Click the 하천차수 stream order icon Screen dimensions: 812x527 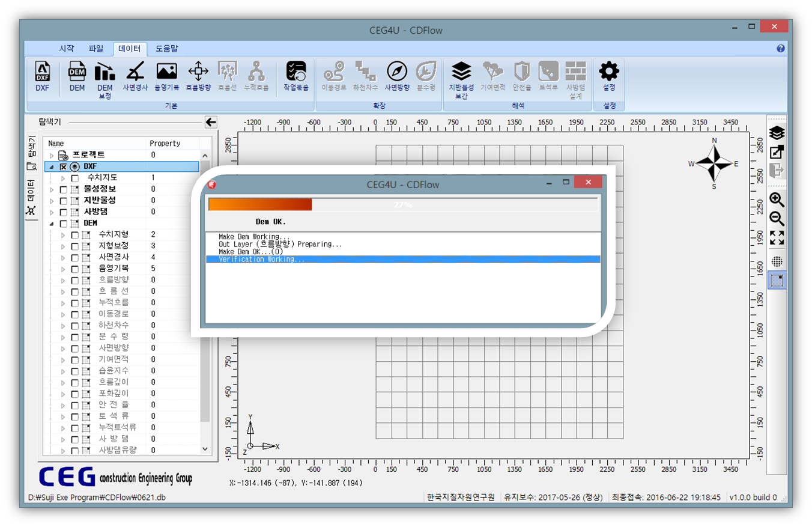[x=365, y=77]
